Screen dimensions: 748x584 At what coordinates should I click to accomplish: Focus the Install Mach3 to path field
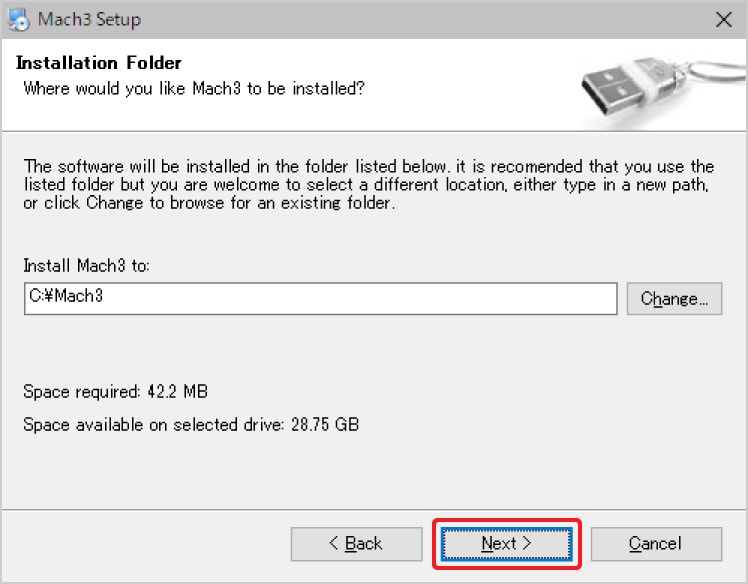[x=400, y=299]
